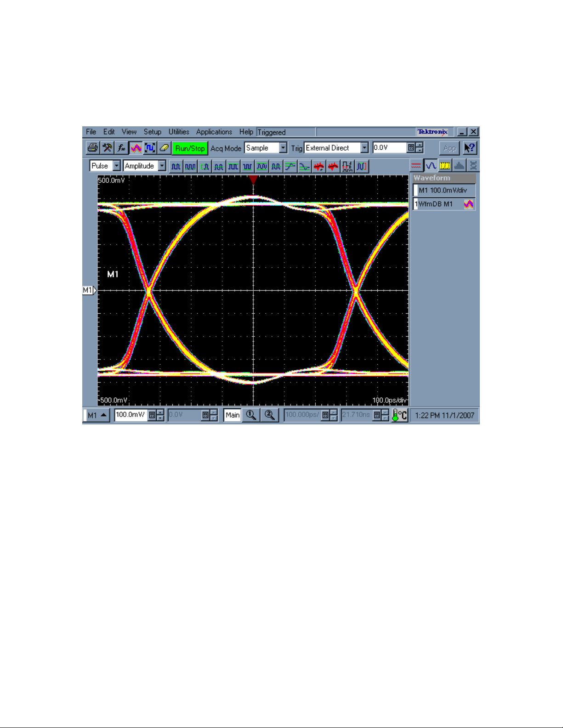Toggle the Run/Stop acquisition button

click(190, 148)
